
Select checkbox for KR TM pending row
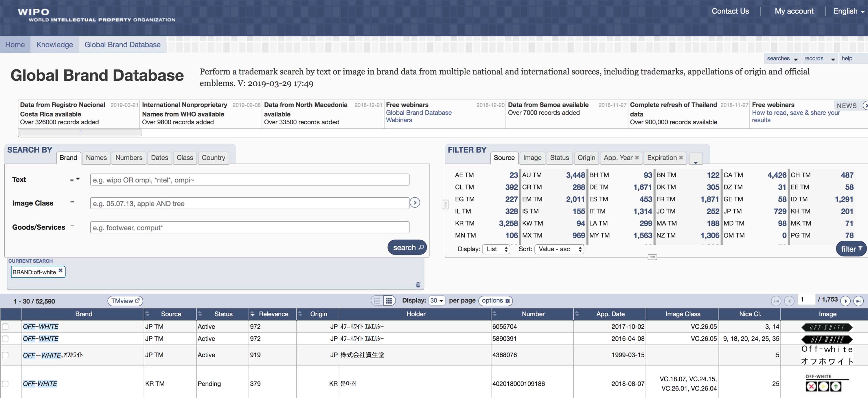(x=5, y=384)
